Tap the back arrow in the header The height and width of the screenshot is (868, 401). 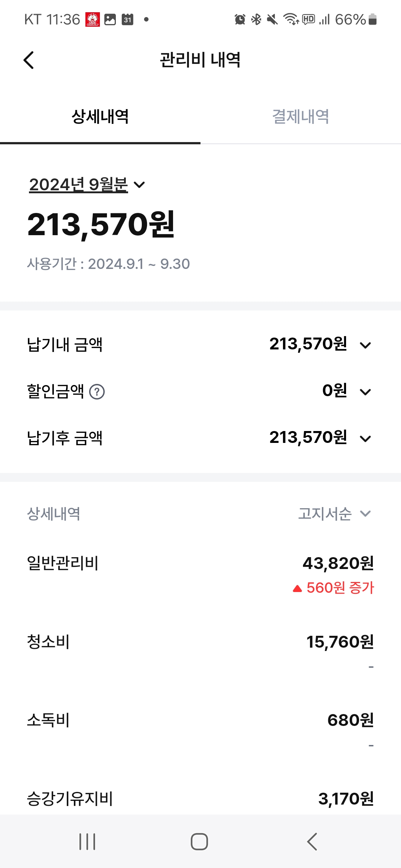[x=29, y=60]
